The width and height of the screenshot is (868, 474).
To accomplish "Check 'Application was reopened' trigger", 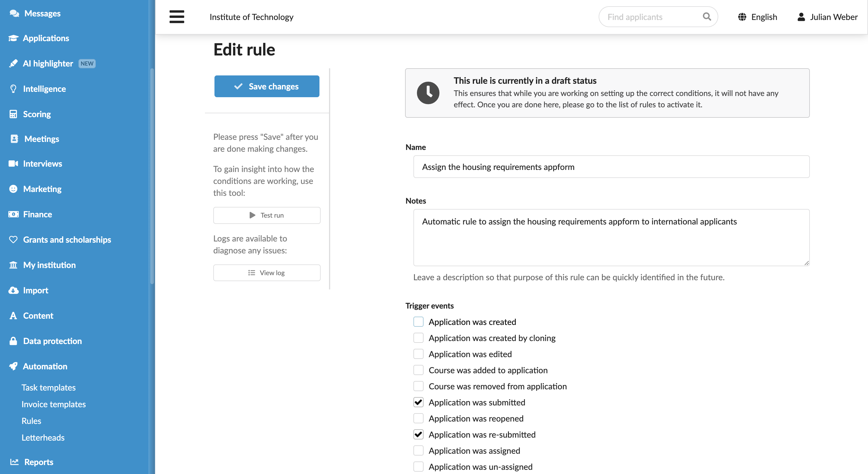I will tap(418, 418).
